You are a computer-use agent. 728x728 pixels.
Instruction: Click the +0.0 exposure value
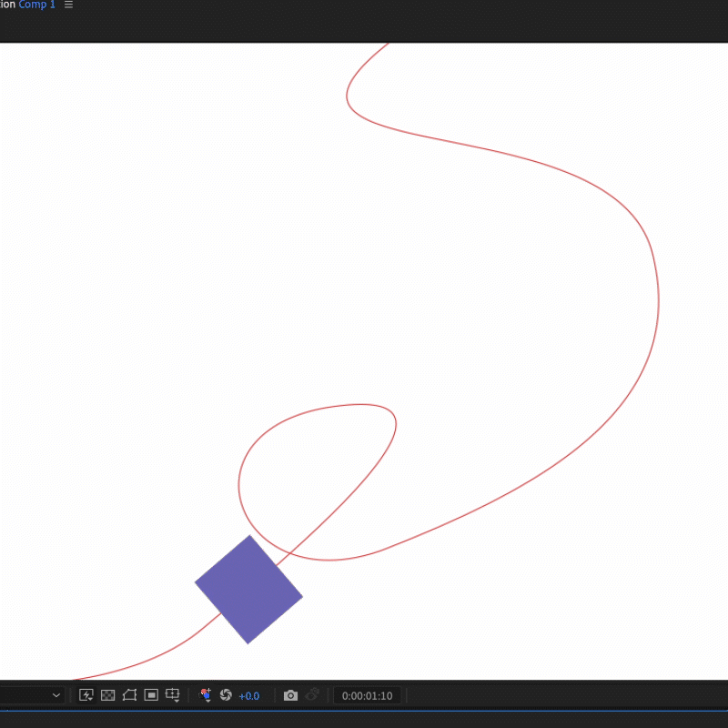click(248, 696)
